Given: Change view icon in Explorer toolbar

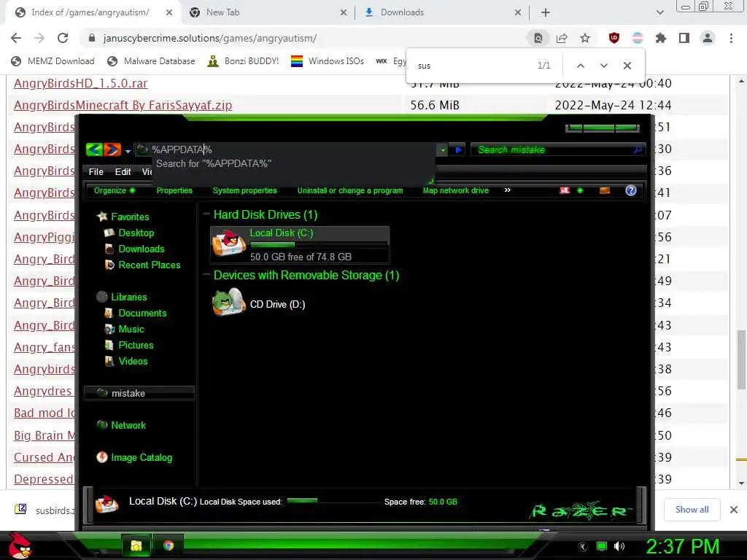Looking at the screenshot, I should tap(565, 190).
